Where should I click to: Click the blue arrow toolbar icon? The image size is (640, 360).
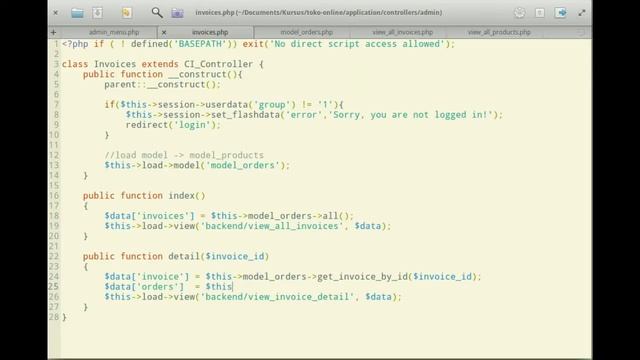coord(560,13)
